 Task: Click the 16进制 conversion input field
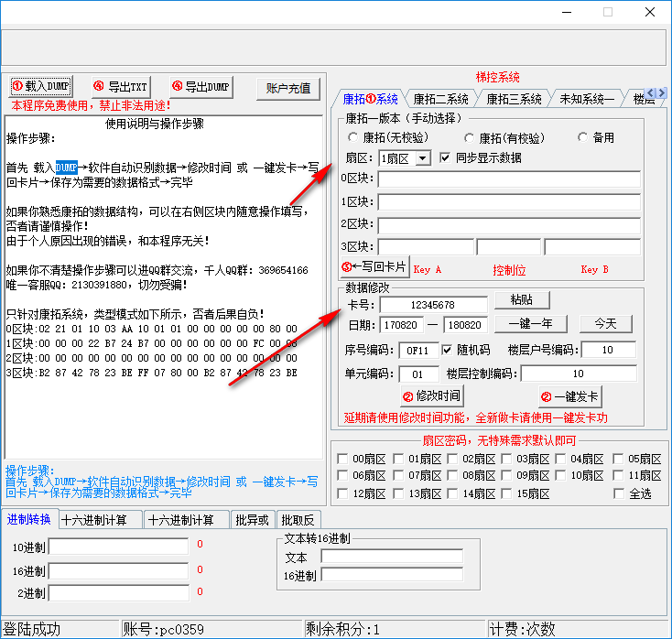[119, 571]
